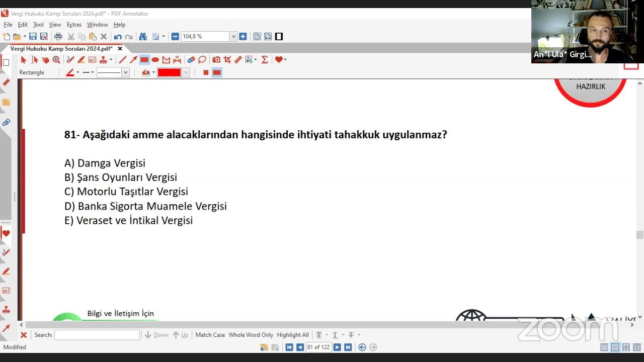This screenshot has width=644, height=362.
Task: Select the Vergi Hukuku Kamp Soruları tab
Action: (x=61, y=49)
